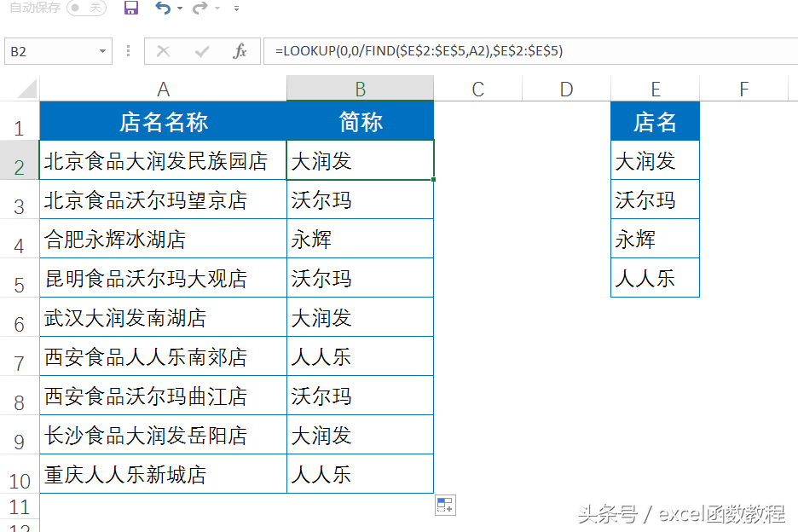Click cell E2 containing 大润发

655,160
